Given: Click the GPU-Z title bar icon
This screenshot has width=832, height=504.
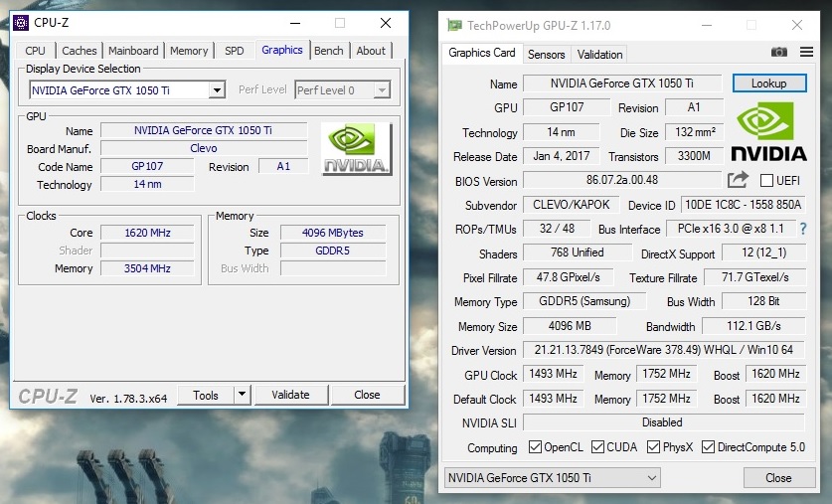Looking at the screenshot, I should 454,25.
